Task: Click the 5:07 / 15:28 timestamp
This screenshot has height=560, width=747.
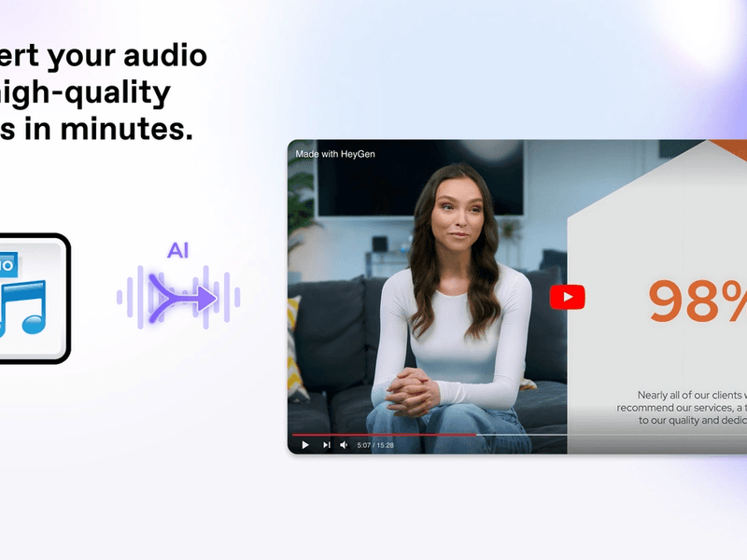Action: click(376, 445)
